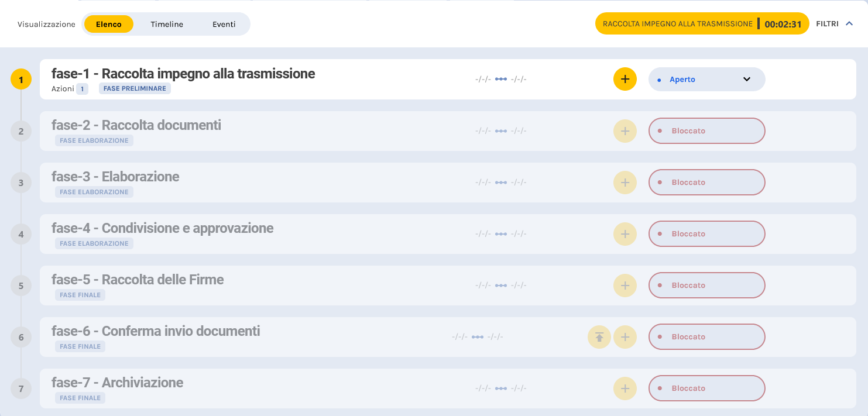868x416 pixels.
Task: Select step number 4 in the phase stepper
Action: pos(21,233)
